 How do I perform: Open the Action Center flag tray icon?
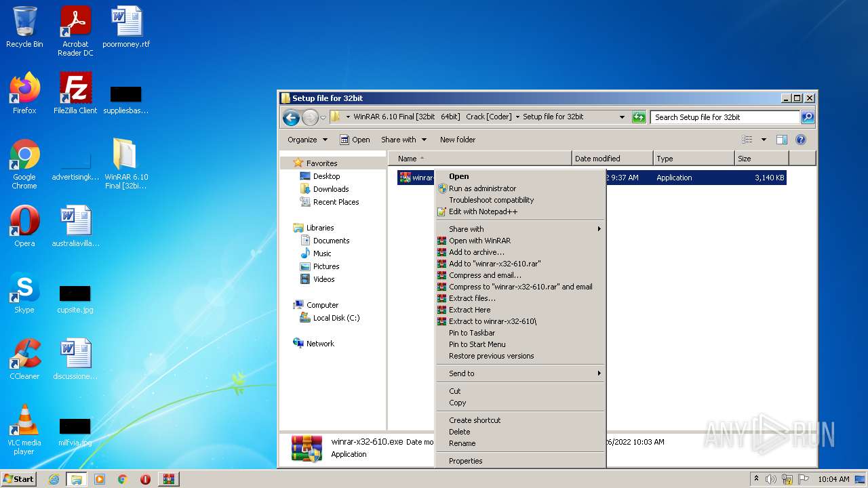804,479
